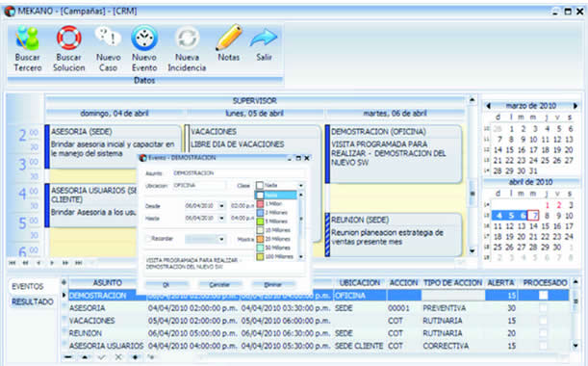
Task: Sort by the UBICACION column header
Action: pos(360,282)
